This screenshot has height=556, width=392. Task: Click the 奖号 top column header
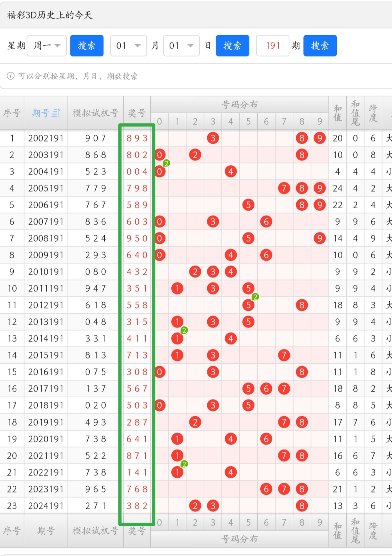(137, 113)
